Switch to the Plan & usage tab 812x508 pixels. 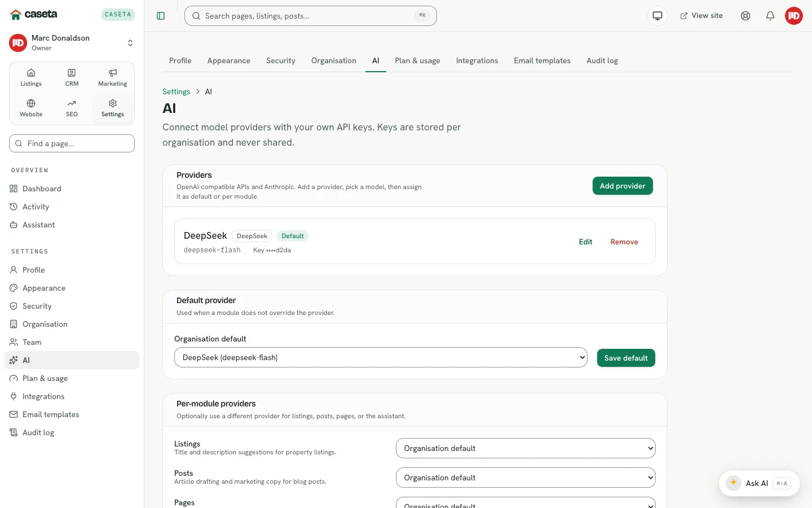(x=417, y=60)
